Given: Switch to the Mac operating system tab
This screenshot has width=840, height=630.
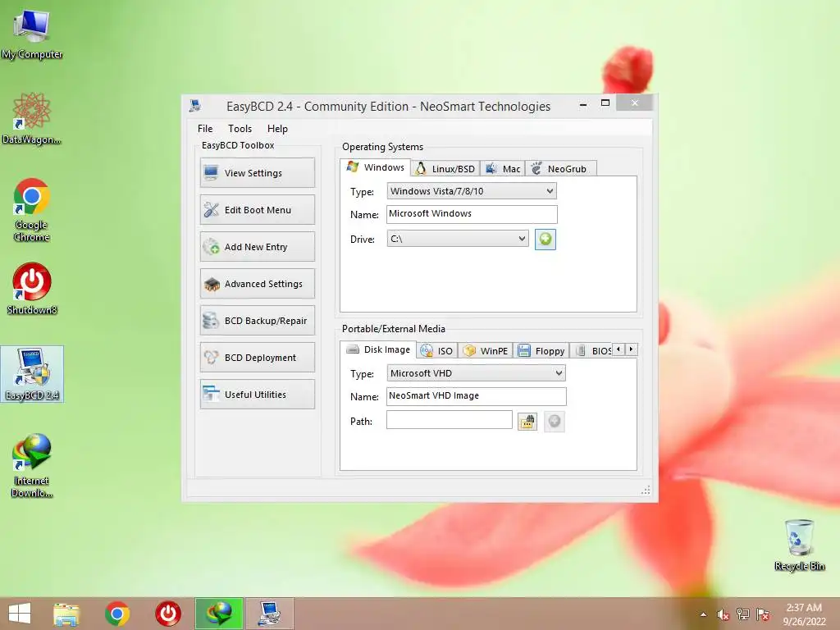Looking at the screenshot, I should [503, 169].
